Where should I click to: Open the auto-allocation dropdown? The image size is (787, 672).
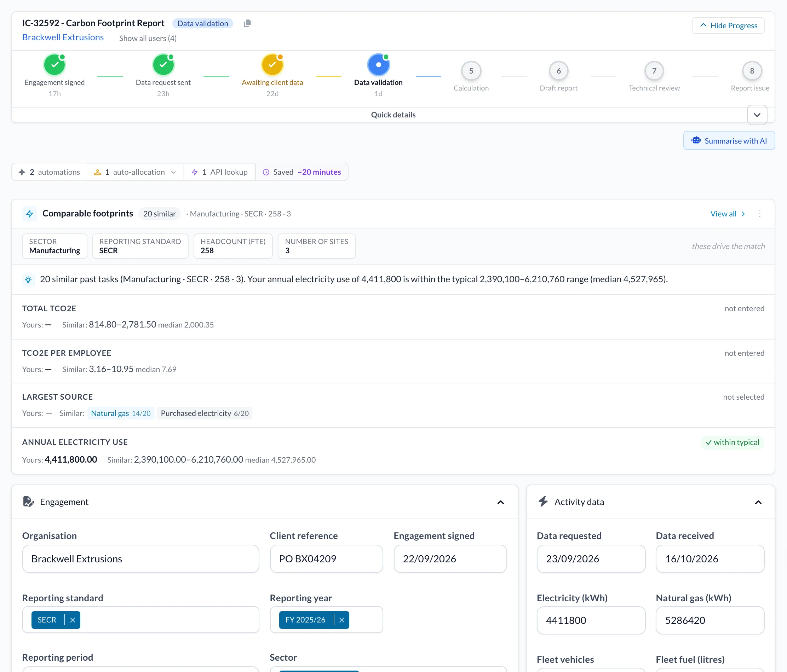pyautogui.click(x=135, y=172)
